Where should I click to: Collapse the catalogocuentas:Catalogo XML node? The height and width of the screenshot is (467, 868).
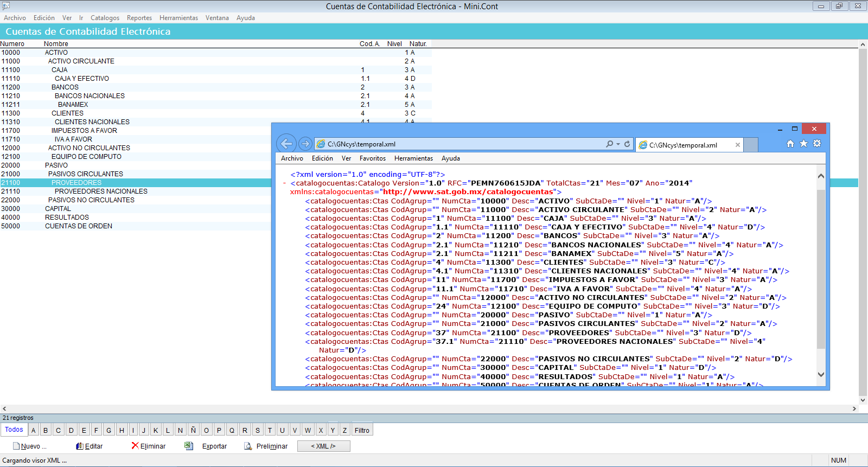pyautogui.click(x=284, y=183)
